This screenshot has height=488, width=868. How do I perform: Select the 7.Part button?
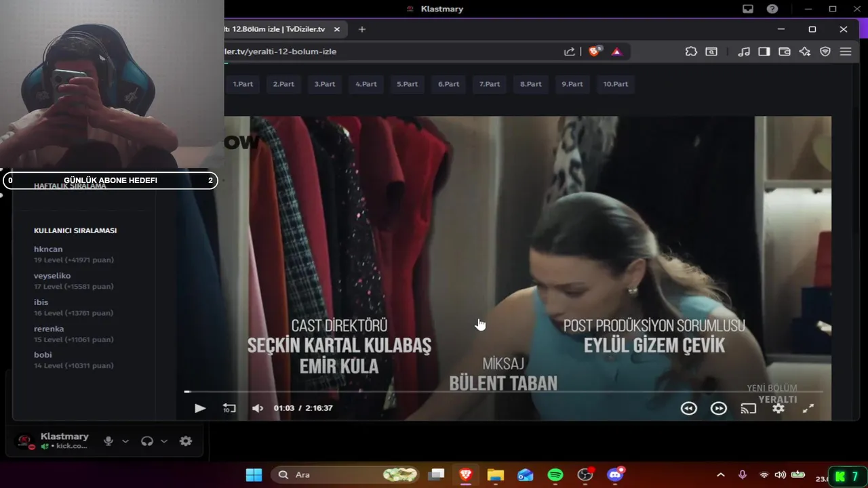coord(490,84)
